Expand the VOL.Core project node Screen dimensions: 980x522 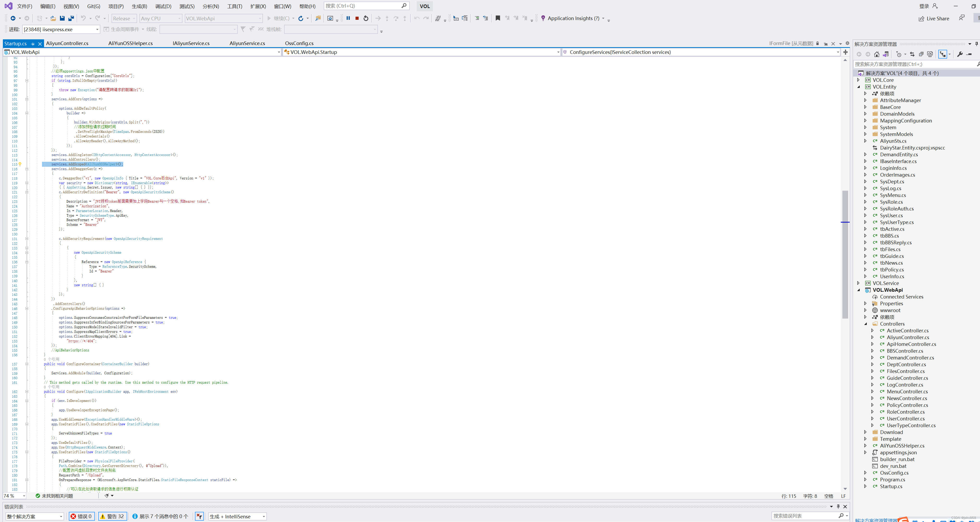pyautogui.click(x=858, y=80)
